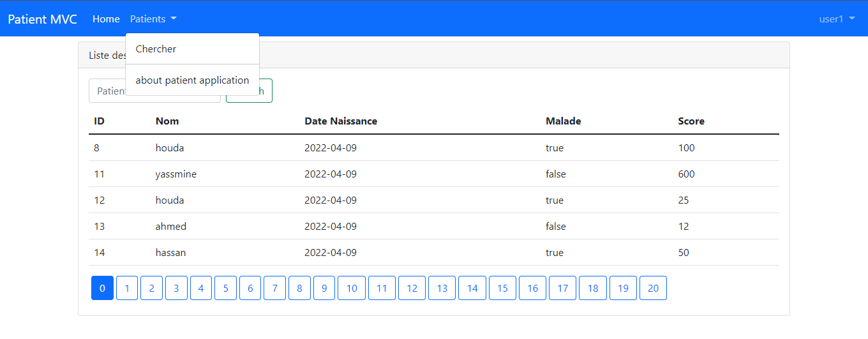Click the partially hidden green Search button
This screenshot has height=339, width=868.
[249, 91]
